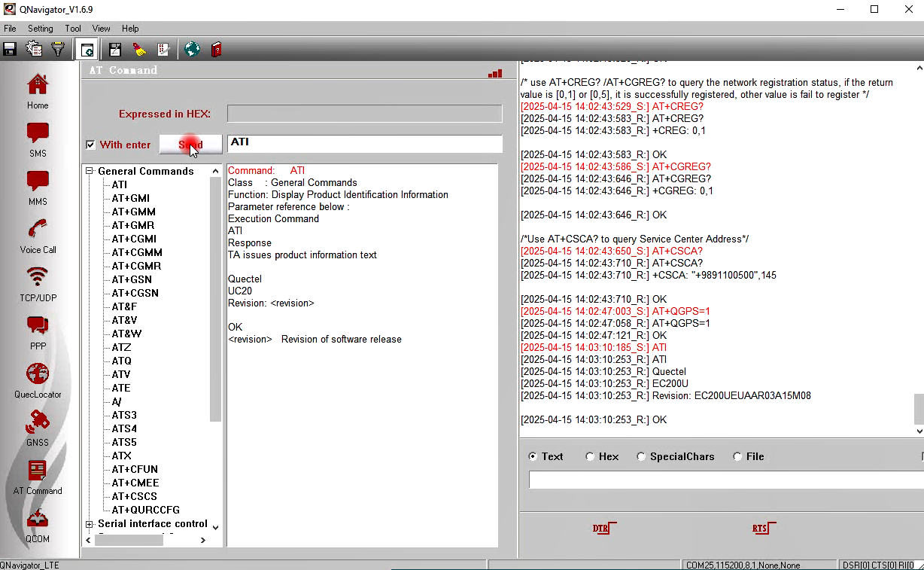
Task: Open the File menu
Action: coord(10,29)
